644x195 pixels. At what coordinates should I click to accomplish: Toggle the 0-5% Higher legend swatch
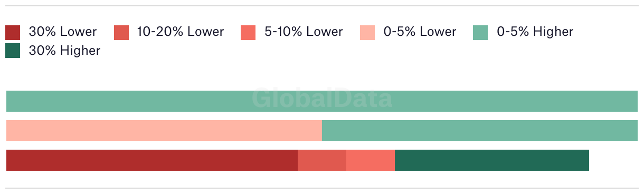click(480, 32)
